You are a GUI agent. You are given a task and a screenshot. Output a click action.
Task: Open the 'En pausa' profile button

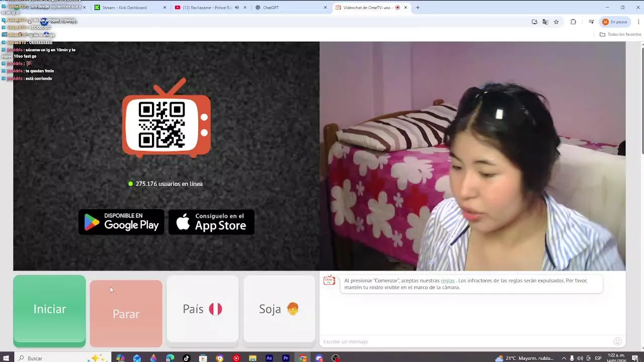coord(615,22)
